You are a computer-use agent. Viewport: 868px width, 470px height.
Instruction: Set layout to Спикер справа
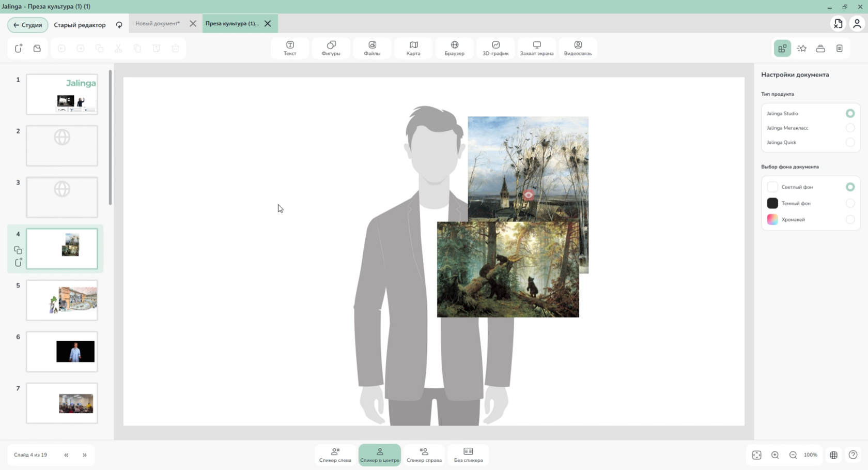coord(424,455)
